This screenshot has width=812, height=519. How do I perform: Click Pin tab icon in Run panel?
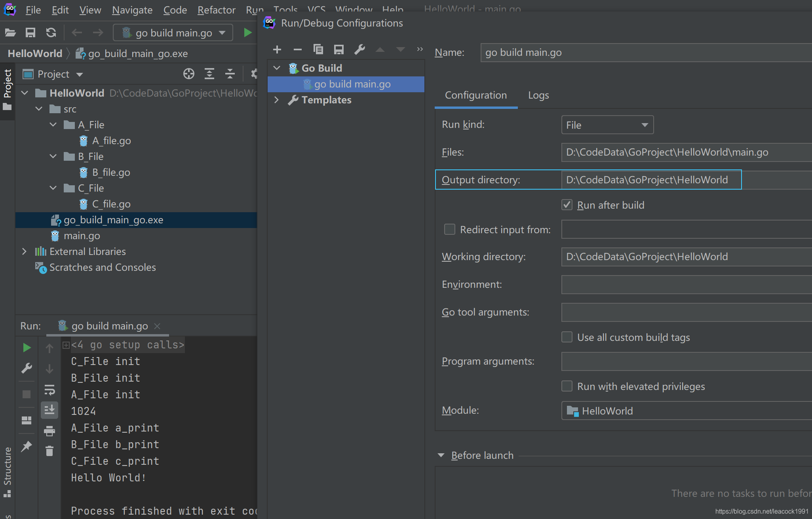click(x=27, y=446)
